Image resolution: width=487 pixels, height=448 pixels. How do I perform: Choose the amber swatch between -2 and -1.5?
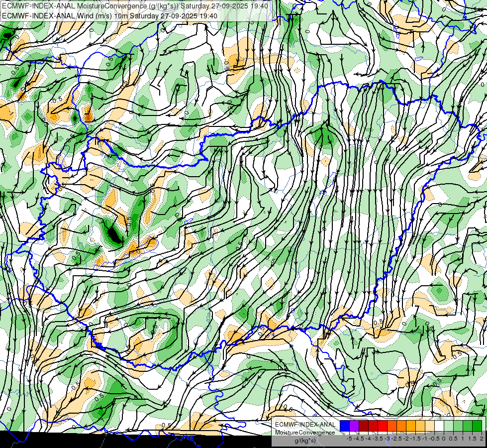(411, 426)
